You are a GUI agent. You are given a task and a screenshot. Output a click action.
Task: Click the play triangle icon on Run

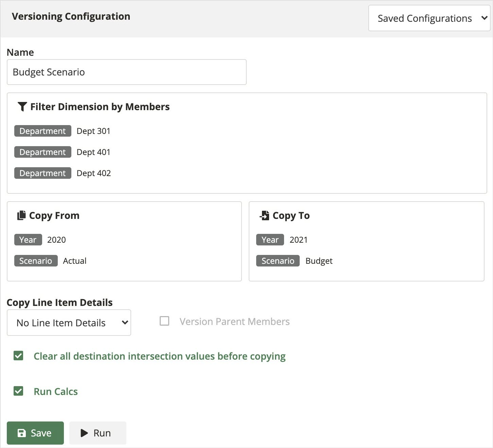[84, 433]
